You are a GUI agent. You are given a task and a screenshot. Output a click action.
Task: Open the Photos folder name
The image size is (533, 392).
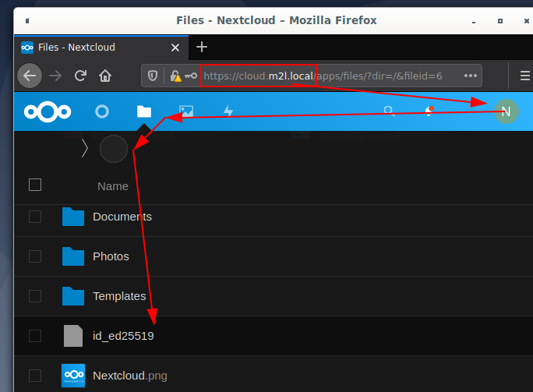click(111, 256)
